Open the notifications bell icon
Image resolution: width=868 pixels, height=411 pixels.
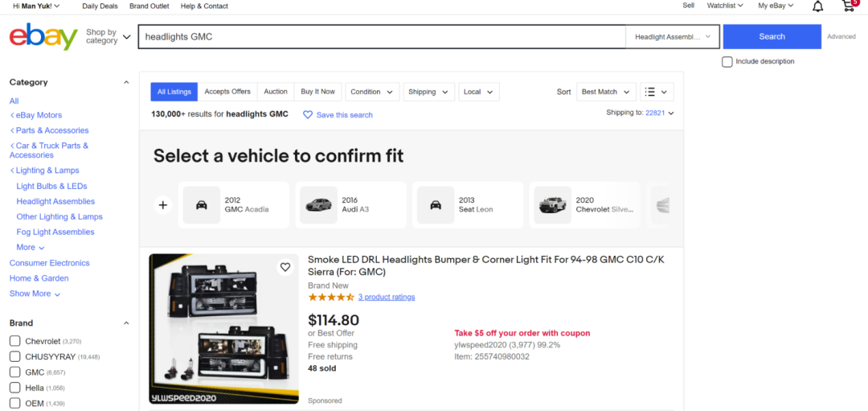tap(817, 6)
